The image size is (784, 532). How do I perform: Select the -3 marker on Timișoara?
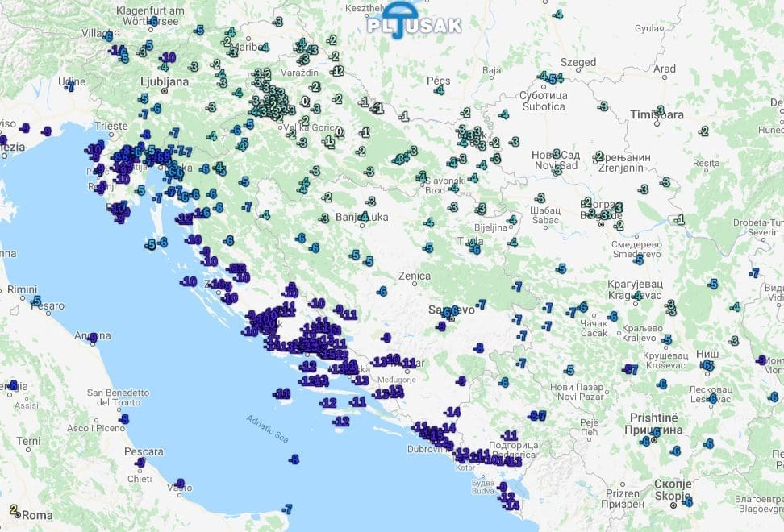pos(660,110)
